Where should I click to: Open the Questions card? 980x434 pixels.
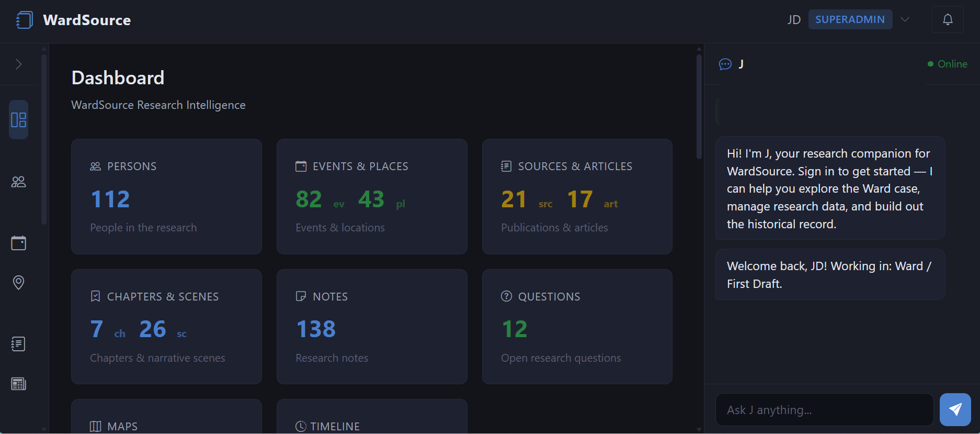(x=577, y=327)
